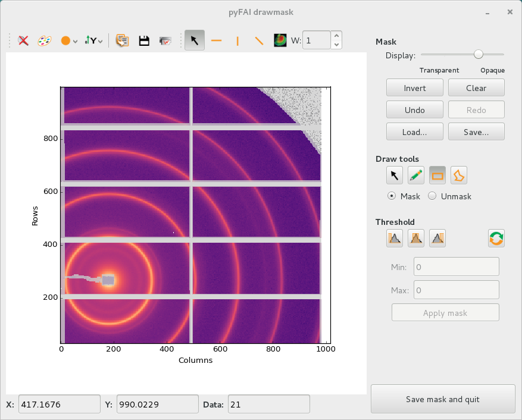The image size is (522, 420).
Task: Select the diagonal free line profile tool
Action: click(x=259, y=40)
